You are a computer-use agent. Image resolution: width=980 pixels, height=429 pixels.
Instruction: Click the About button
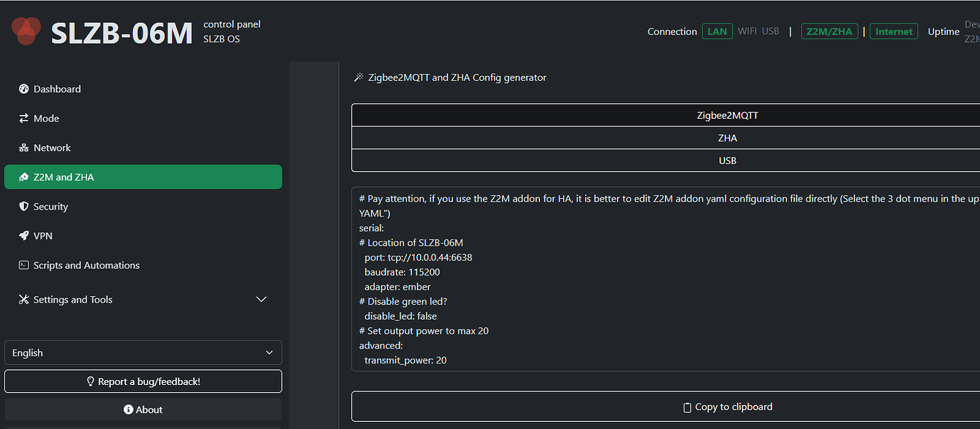click(143, 409)
